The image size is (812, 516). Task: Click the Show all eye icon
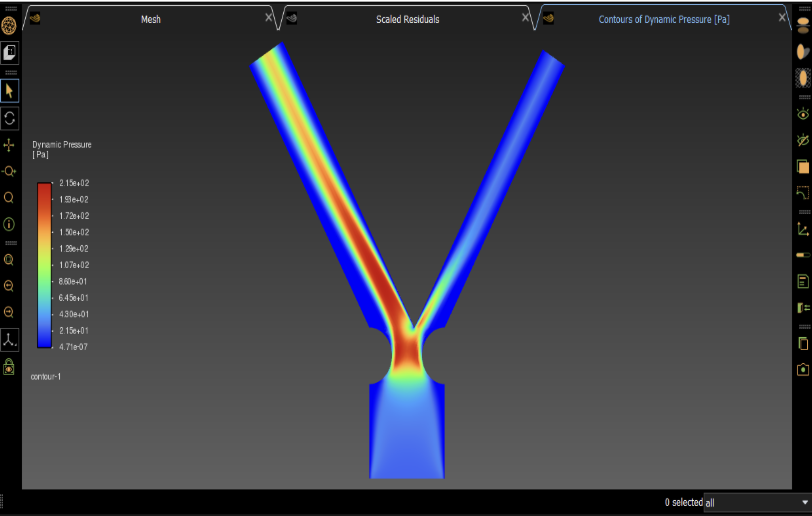point(803,113)
